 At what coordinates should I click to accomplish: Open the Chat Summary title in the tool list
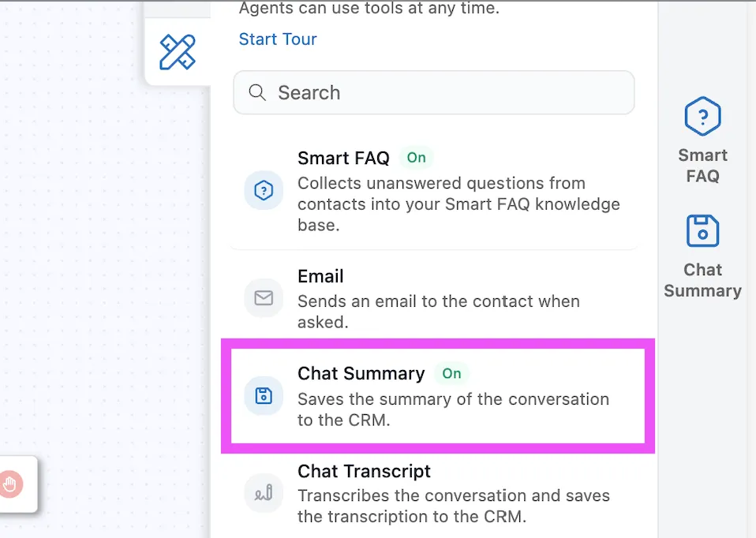(361, 373)
